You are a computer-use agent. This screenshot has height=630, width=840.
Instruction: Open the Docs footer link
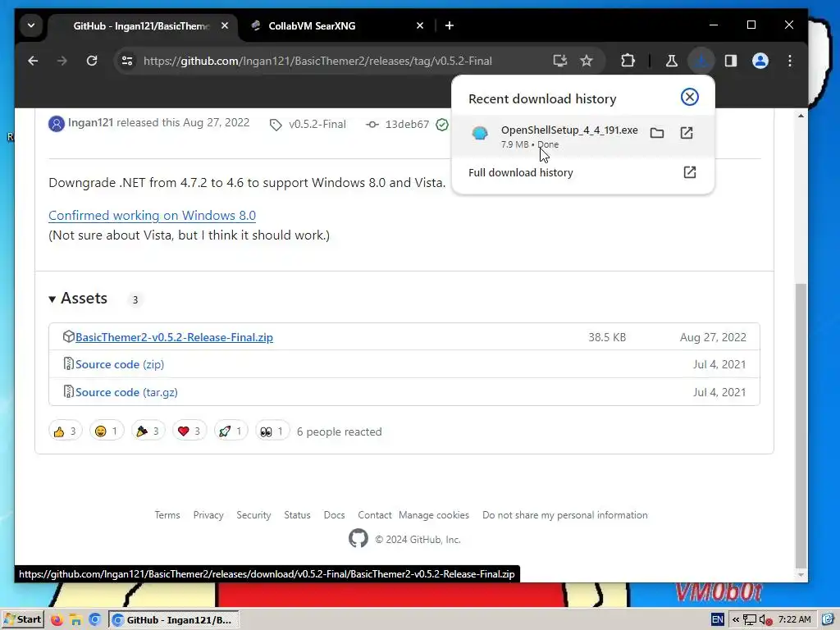click(335, 515)
